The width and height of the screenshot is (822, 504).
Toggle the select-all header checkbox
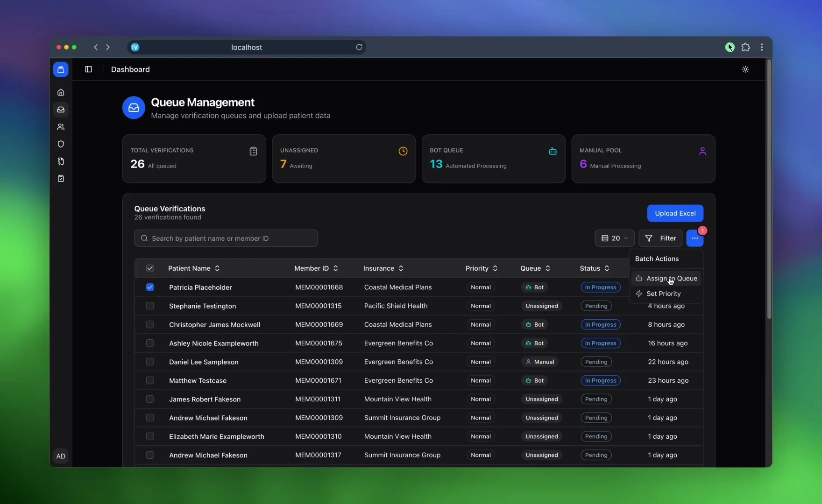150,268
